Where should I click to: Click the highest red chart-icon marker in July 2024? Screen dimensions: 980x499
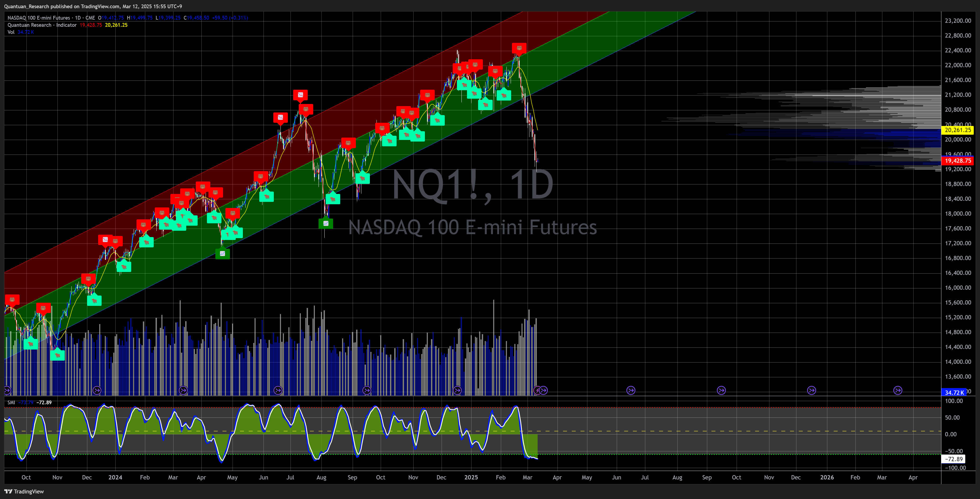pyautogui.click(x=300, y=95)
